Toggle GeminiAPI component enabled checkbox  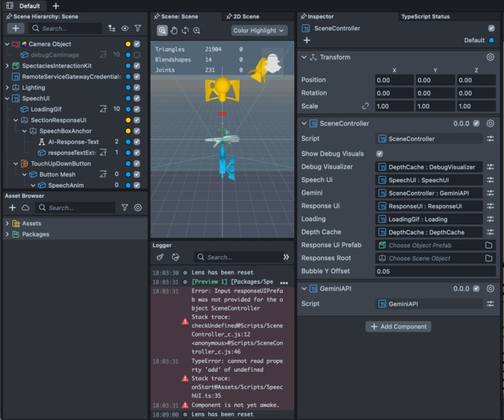coord(476,289)
